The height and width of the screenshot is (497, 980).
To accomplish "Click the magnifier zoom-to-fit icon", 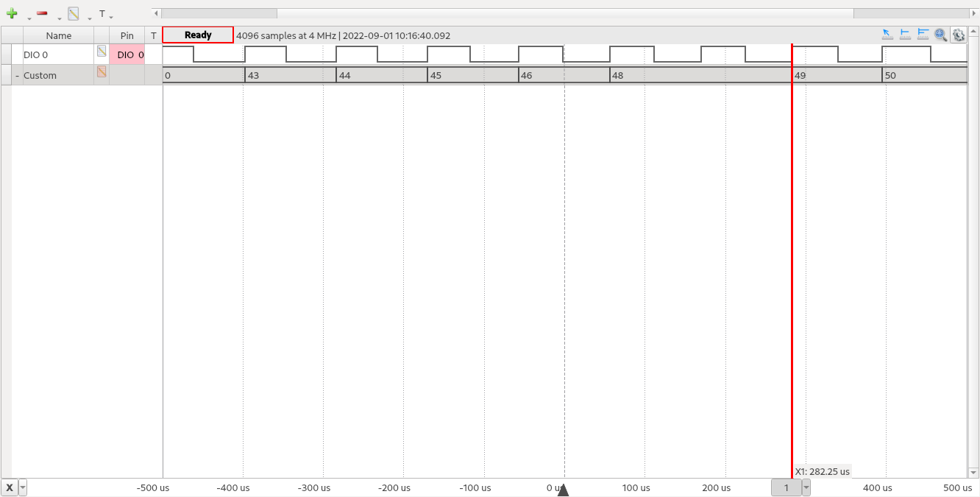I will [940, 35].
